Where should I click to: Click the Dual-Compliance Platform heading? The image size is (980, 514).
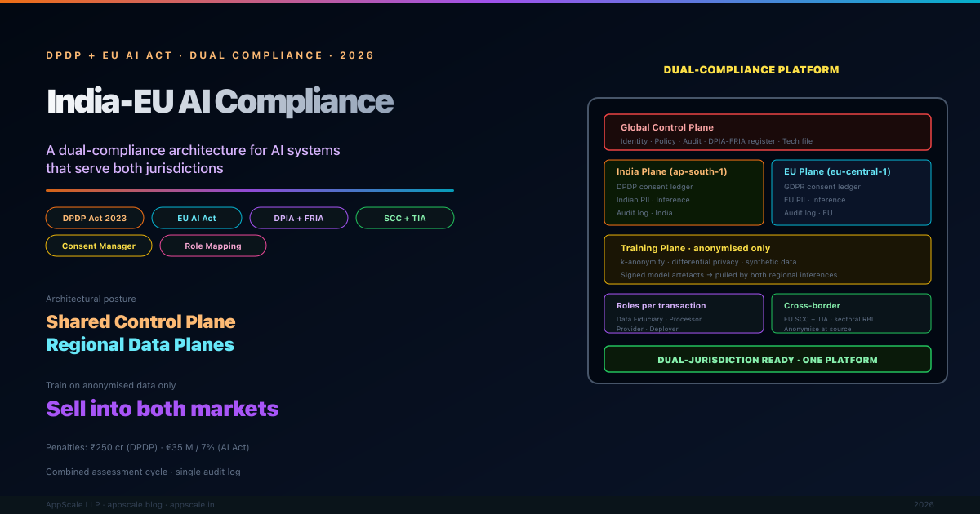pyautogui.click(x=751, y=70)
